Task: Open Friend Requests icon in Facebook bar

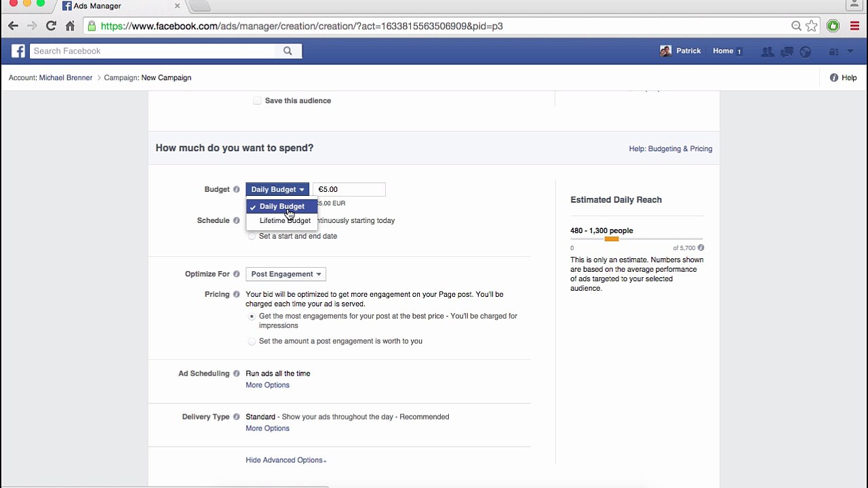Action: [x=767, y=52]
